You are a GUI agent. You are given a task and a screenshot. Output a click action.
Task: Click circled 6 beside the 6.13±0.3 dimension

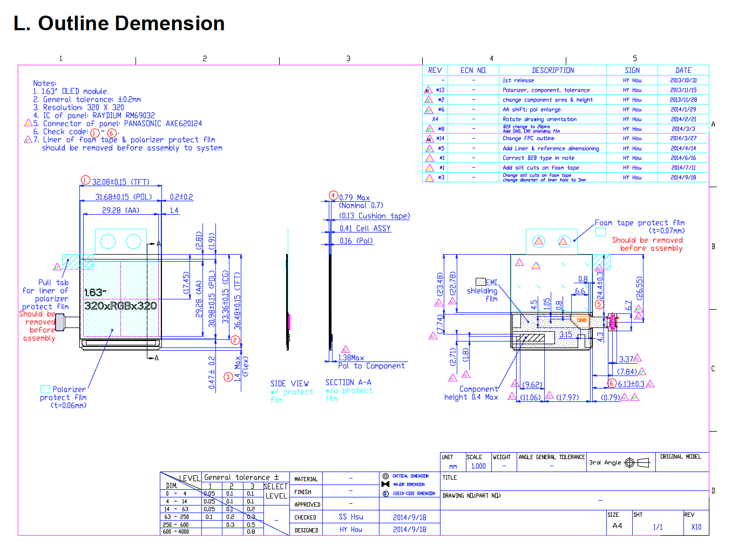(x=612, y=383)
